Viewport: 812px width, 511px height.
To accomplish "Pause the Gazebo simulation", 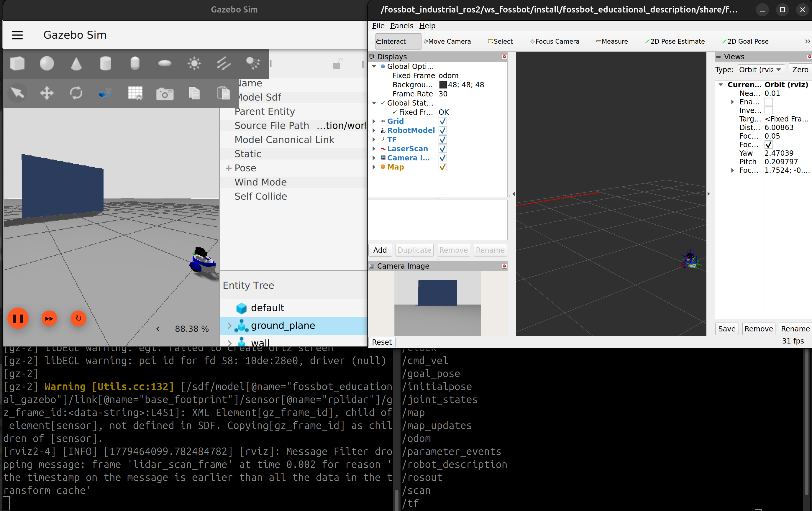I will coord(18,318).
